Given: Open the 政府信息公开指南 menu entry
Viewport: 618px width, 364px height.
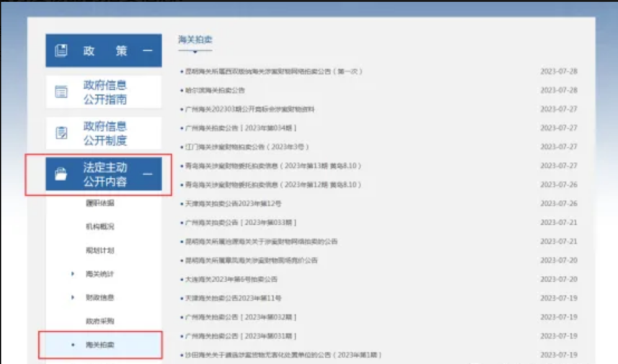Looking at the screenshot, I should 104,92.
